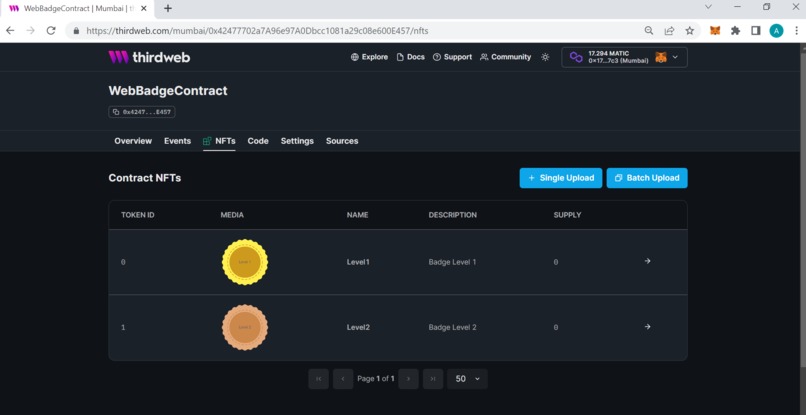Toggle the browser side panel icon
806x415 pixels.
[756, 31]
